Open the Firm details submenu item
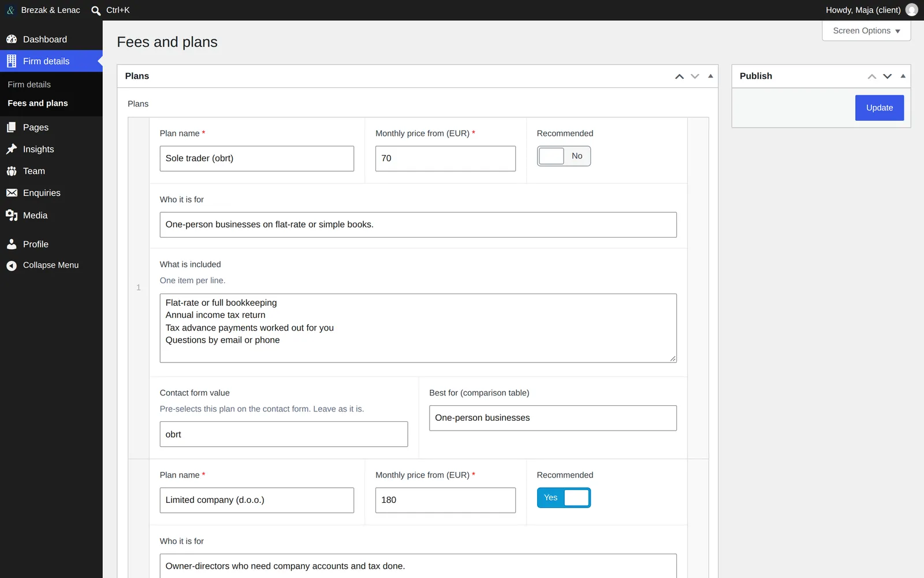 click(29, 84)
